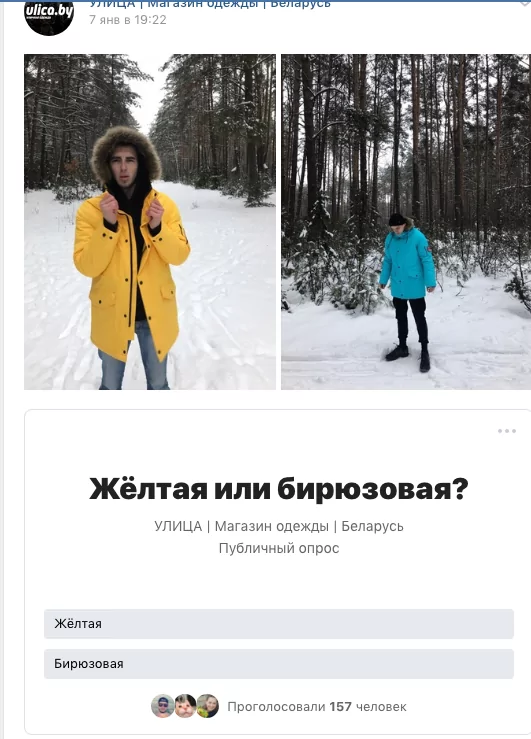The width and height of the screenshot is (531, 739).
Task: Vote for the Бирюзовая option
Action: [278, 664]
